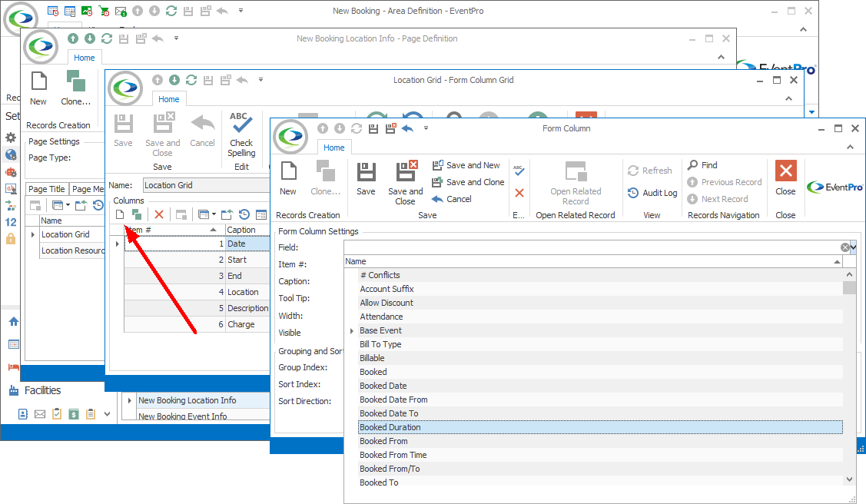
Task: Select 'Booked To' in the field list
Action: pos(600,482)
